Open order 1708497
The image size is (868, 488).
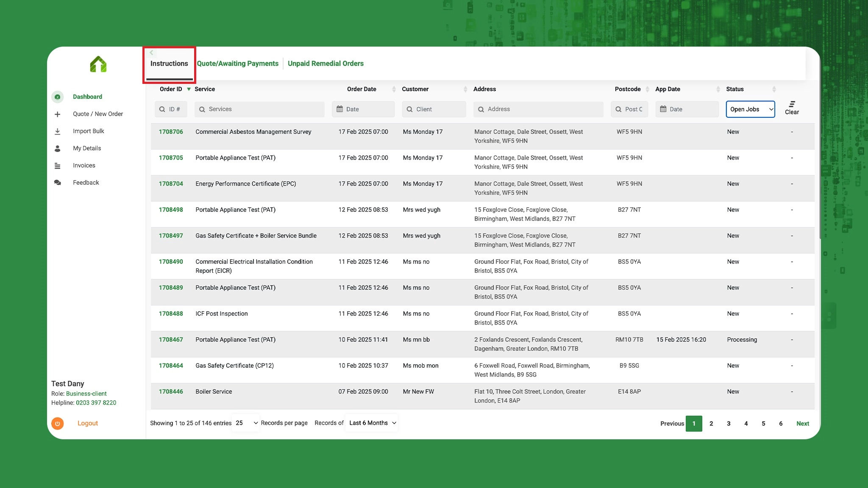tap(171, 236)
